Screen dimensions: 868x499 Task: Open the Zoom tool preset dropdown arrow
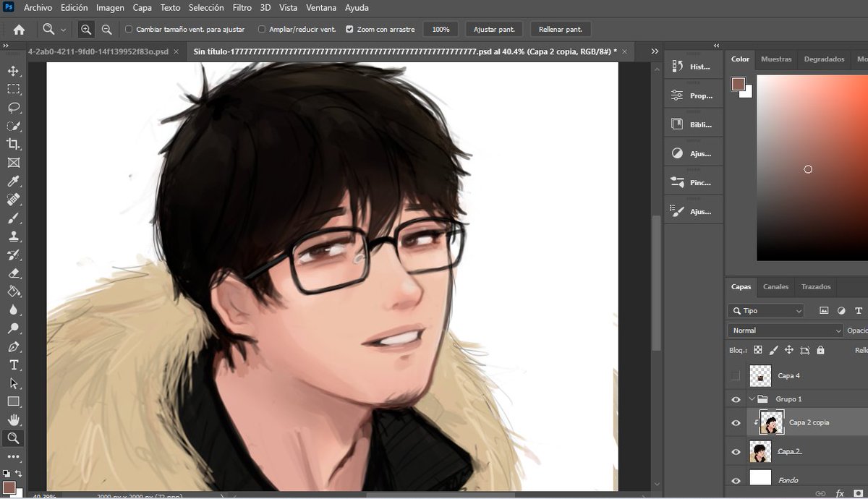(63, 30)
